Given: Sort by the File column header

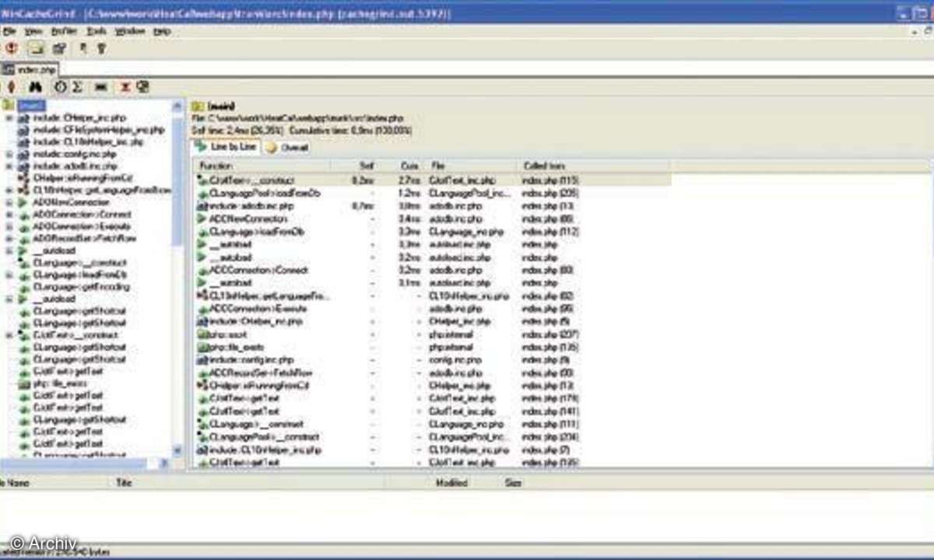Looking at the screenshot, I should tap(472, 166).
